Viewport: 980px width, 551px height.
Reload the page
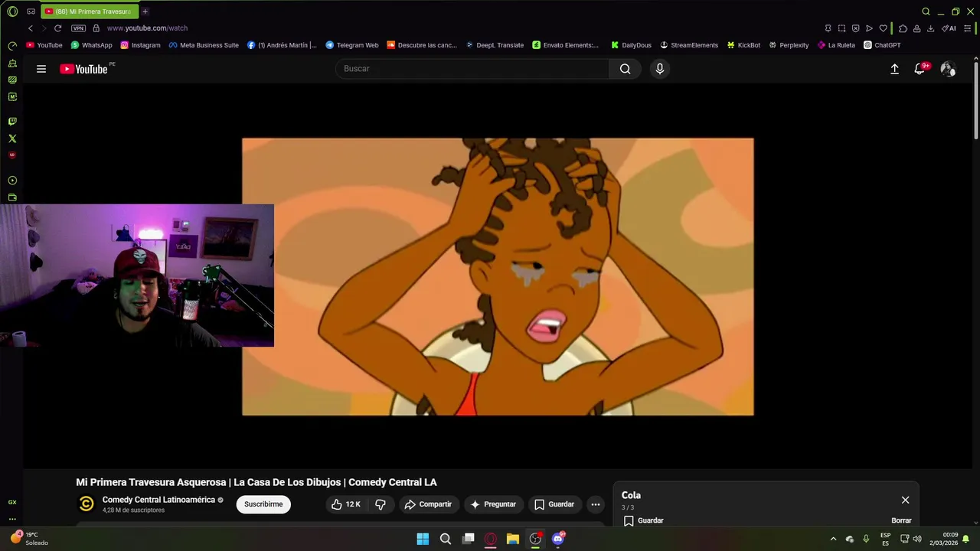[x=57, y=28]
